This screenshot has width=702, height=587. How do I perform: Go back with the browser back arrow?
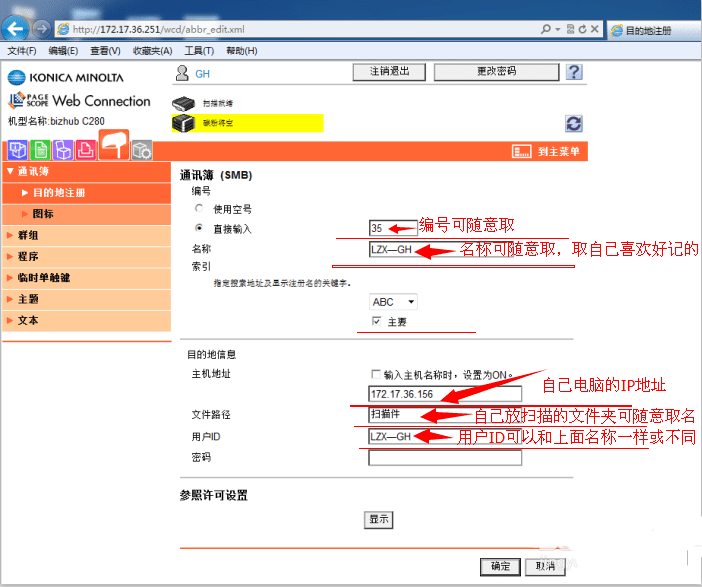tap(16, 29)
